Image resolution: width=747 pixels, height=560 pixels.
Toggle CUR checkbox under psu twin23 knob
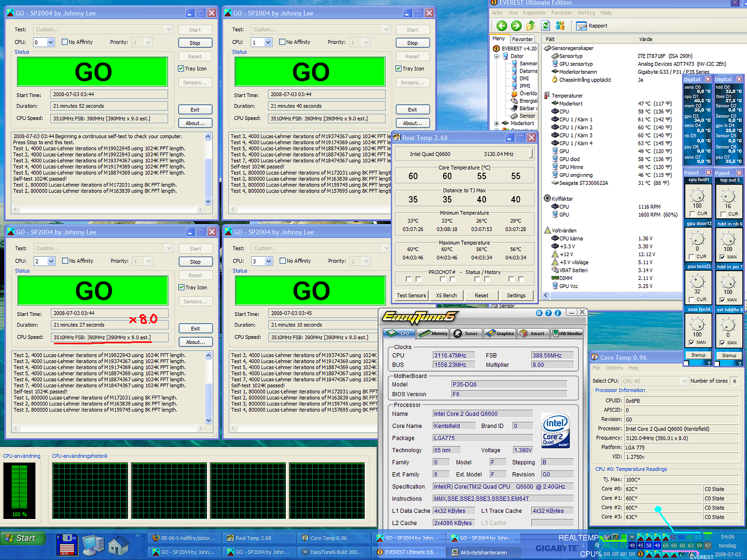692,299
